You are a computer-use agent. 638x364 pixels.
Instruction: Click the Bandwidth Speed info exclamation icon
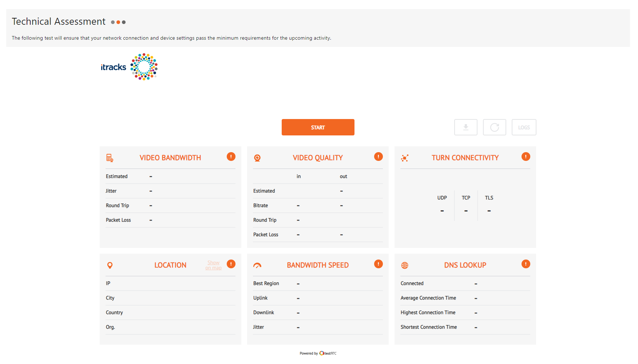click(379, 264)
